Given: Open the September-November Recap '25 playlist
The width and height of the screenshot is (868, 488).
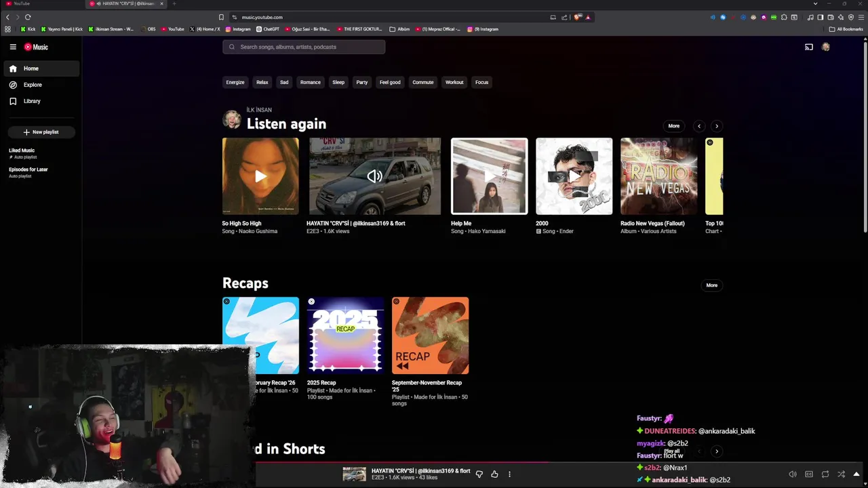Looking at the screenshot, I should coord(430,335).
